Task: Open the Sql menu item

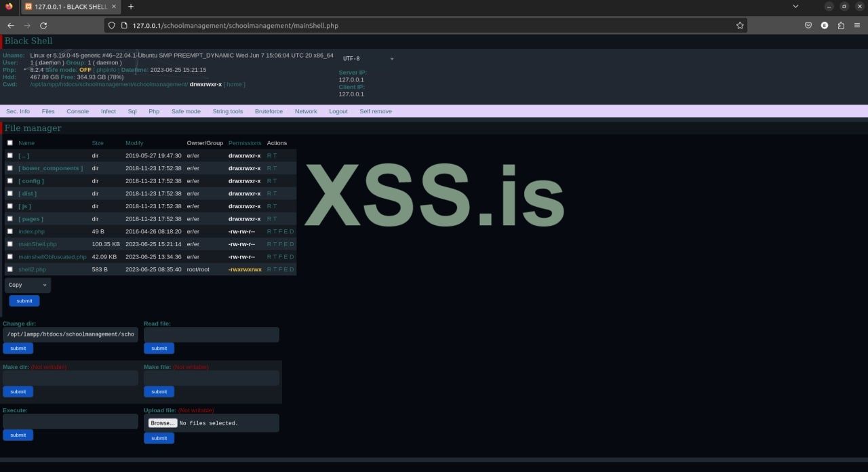Action: click(132, 111)
